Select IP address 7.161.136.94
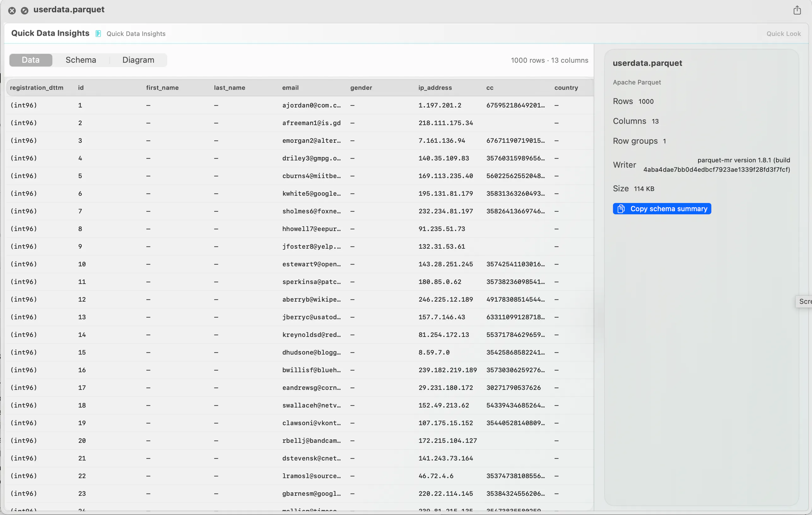Screen dimensions: 812x515 point(442,141)
